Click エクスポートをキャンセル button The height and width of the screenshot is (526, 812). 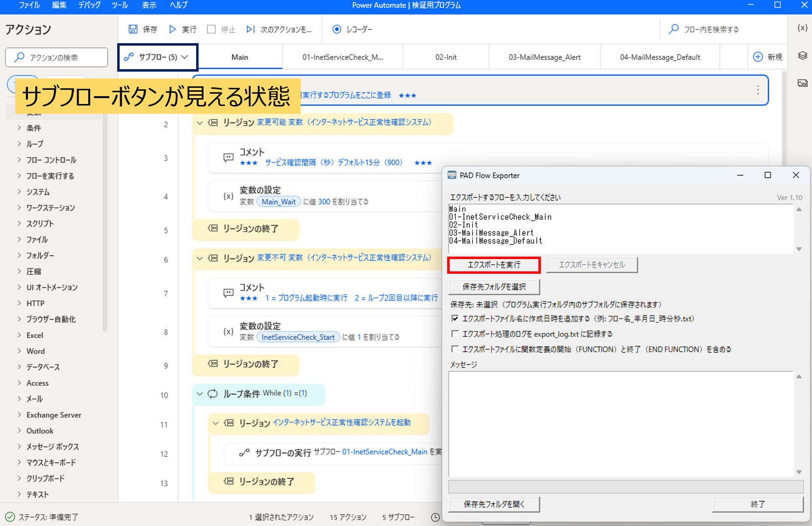pos(592,265)
